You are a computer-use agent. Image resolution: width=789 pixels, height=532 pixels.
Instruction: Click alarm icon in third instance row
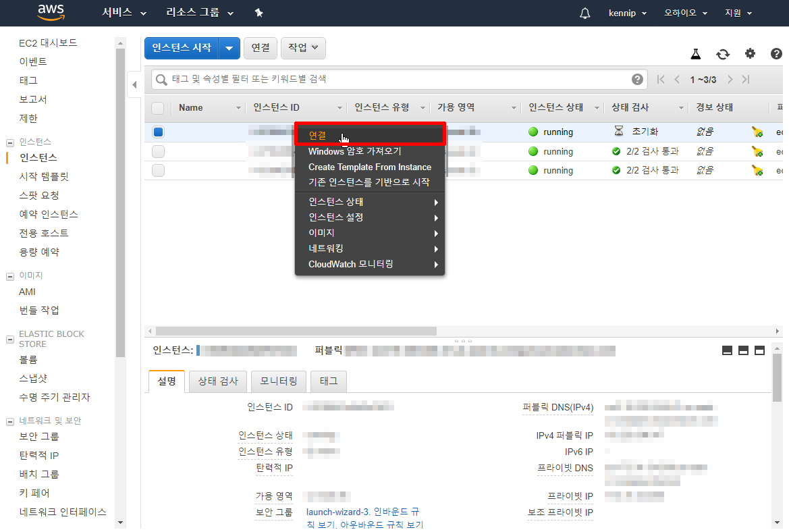tap(757, 170)
